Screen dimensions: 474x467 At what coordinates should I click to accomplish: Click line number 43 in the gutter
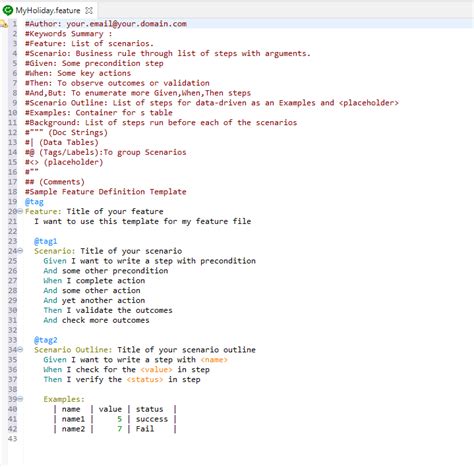coord(12,439)
